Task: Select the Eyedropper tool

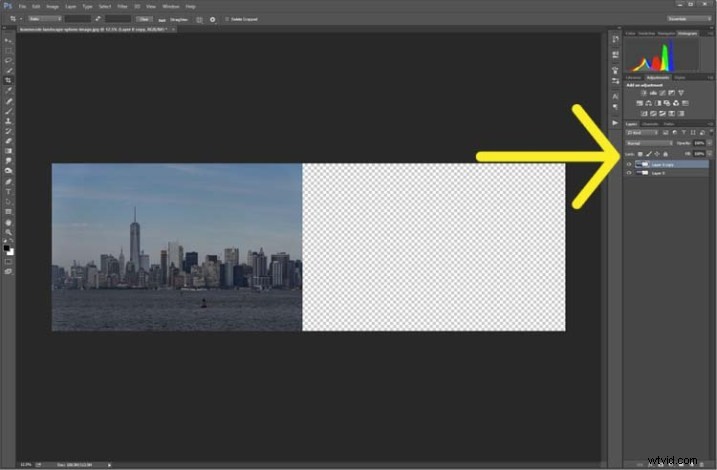Action: pos(8,91)
